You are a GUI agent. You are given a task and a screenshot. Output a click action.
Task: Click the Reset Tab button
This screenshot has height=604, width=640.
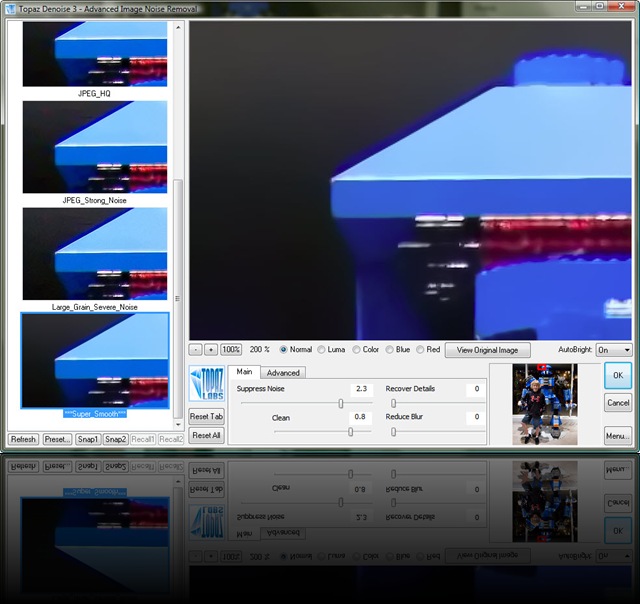[x=207, y=417]
